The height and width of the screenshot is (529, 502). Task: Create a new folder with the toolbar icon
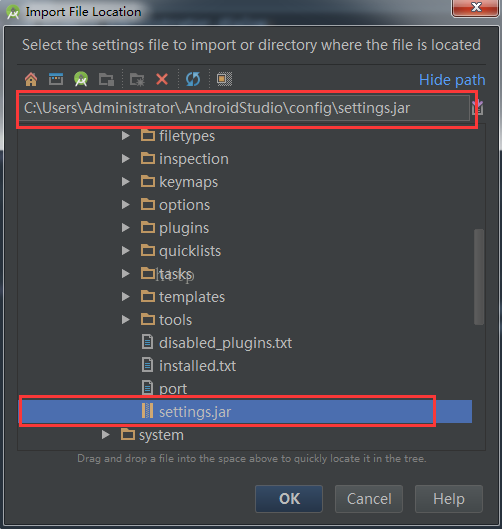tap(137, 80)
